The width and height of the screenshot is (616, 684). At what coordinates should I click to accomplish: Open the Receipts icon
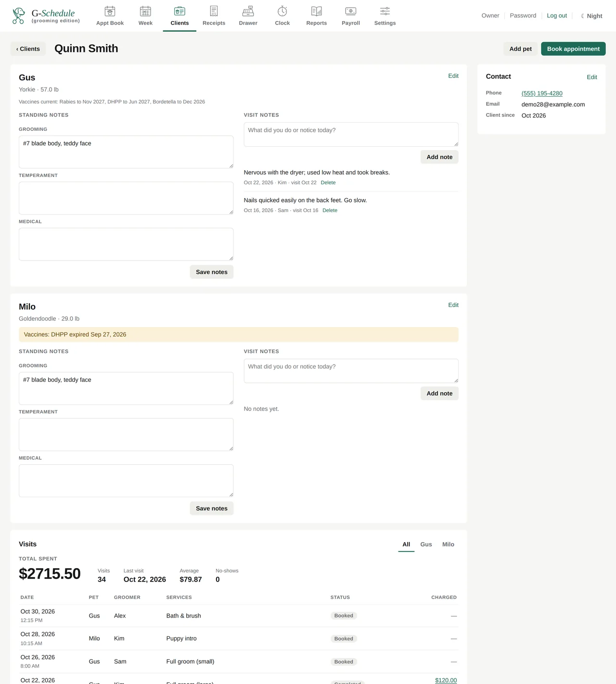point(214,11)
